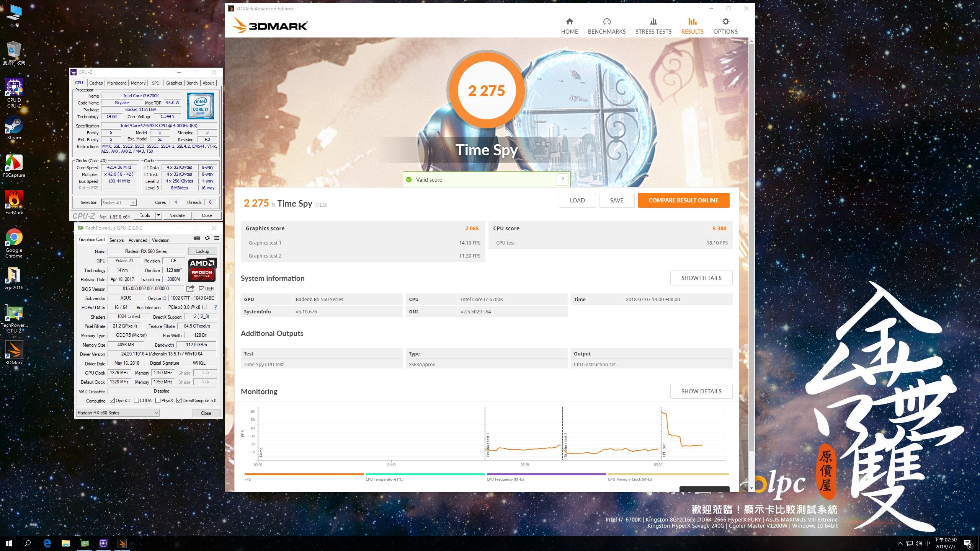Click the Close button in GPU-Z

point(206,413)
